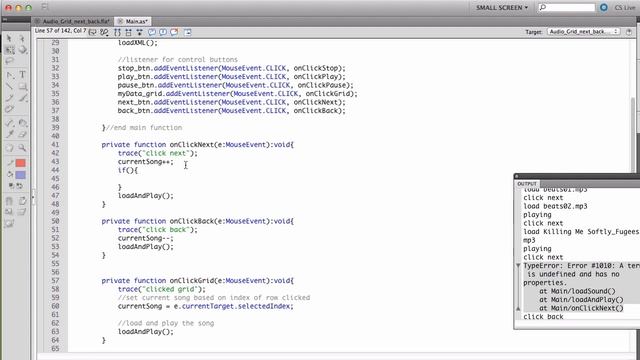Select the Pencil tool
This screenshot has width=640, height=360.
click(10, 98)
